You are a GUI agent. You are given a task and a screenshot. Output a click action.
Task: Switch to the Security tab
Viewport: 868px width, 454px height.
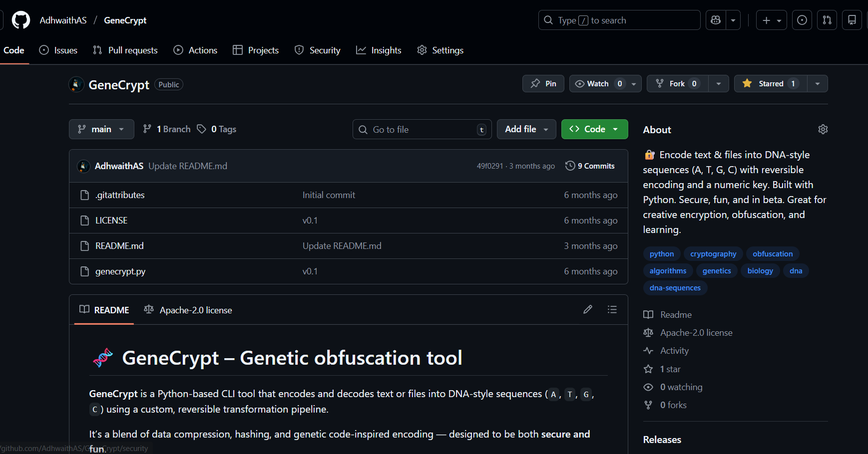tap(318, 50)
